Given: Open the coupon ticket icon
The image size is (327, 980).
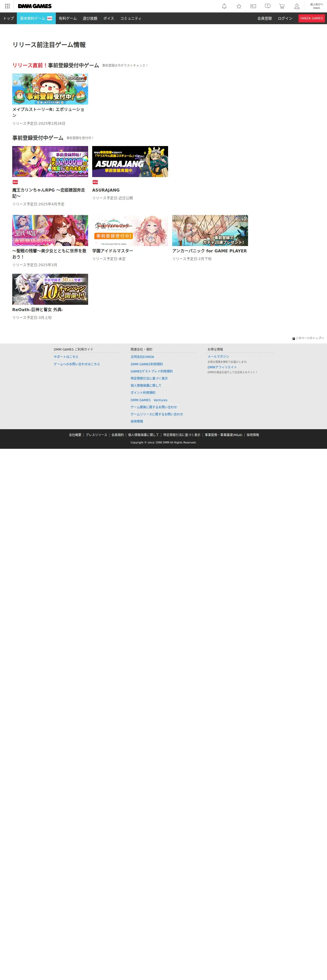Looking at the screenshot, I should coord(253,6).
